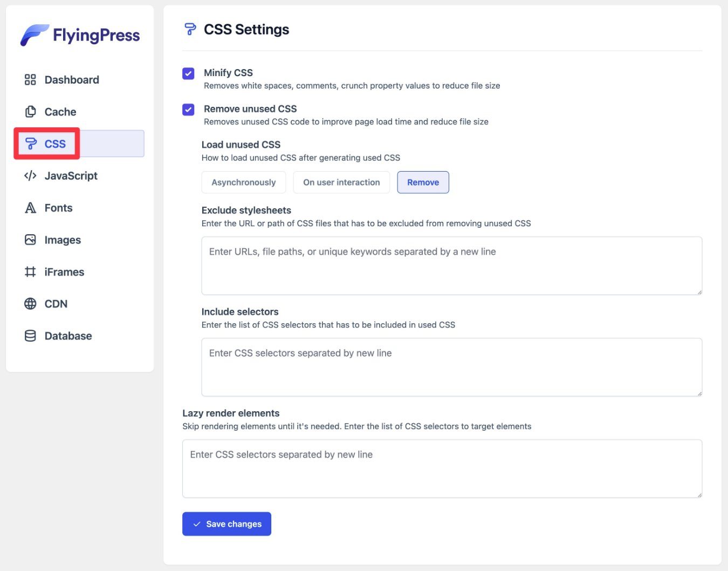Click the Fonts letter A icon

(x=30, y=208)
